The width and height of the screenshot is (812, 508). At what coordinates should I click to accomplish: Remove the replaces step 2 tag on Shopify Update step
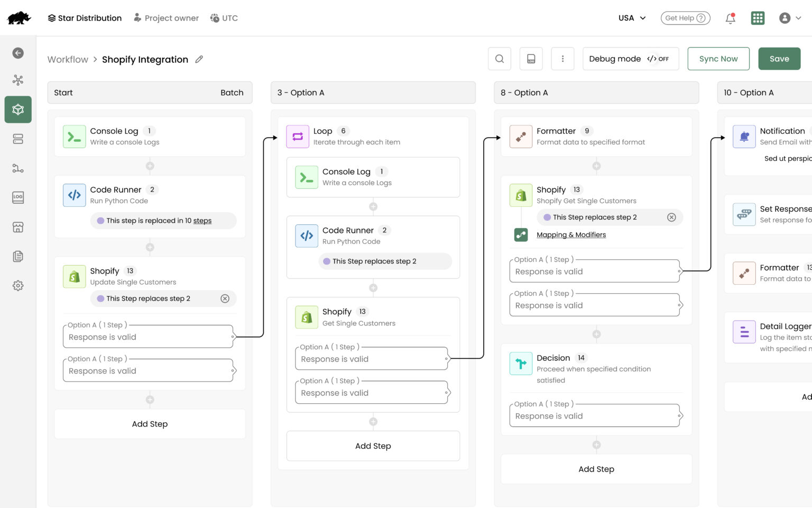click(225, 298)
